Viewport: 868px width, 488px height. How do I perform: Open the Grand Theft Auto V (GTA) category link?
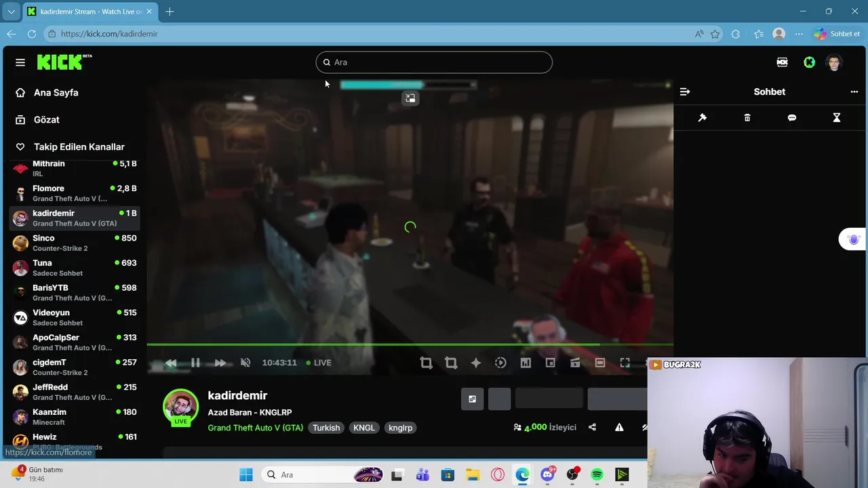256,428
